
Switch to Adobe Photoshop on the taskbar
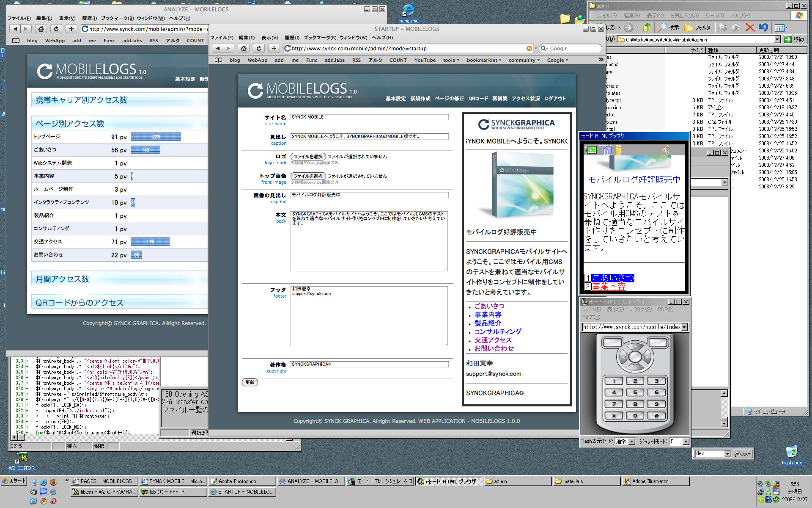point(242,481)
